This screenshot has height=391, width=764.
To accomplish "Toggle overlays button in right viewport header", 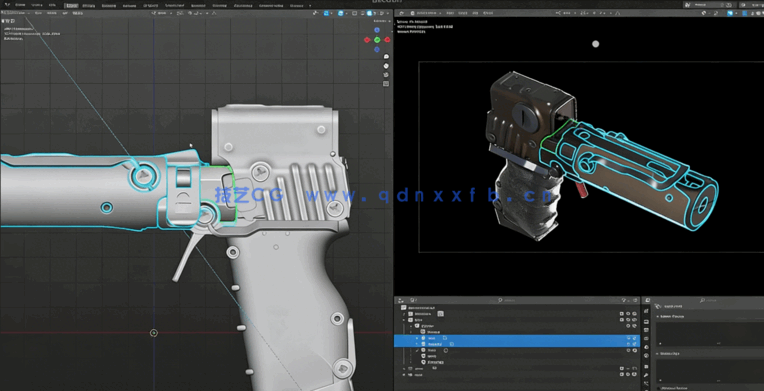I will (730, 13).
